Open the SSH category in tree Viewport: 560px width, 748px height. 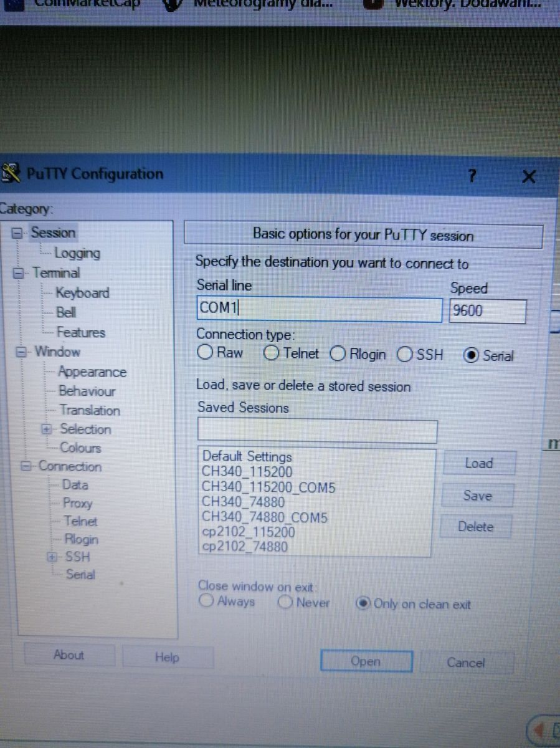pos(78,557)
